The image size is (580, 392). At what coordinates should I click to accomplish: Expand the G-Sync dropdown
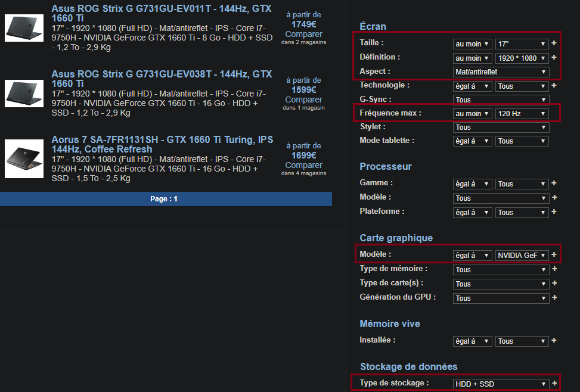pyautogui.click(x=501, y=100)
